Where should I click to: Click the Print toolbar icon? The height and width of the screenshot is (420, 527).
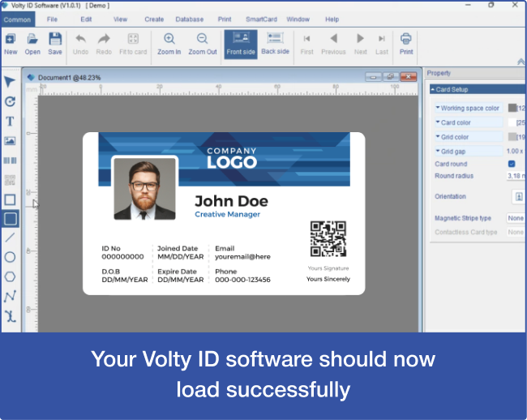pyautogui.click(x=406, y=44)
